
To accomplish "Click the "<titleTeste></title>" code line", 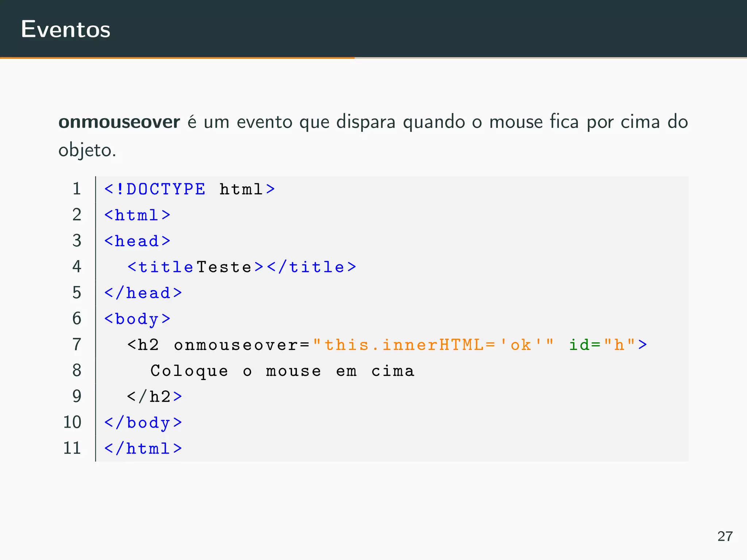I will coord(242,267).
